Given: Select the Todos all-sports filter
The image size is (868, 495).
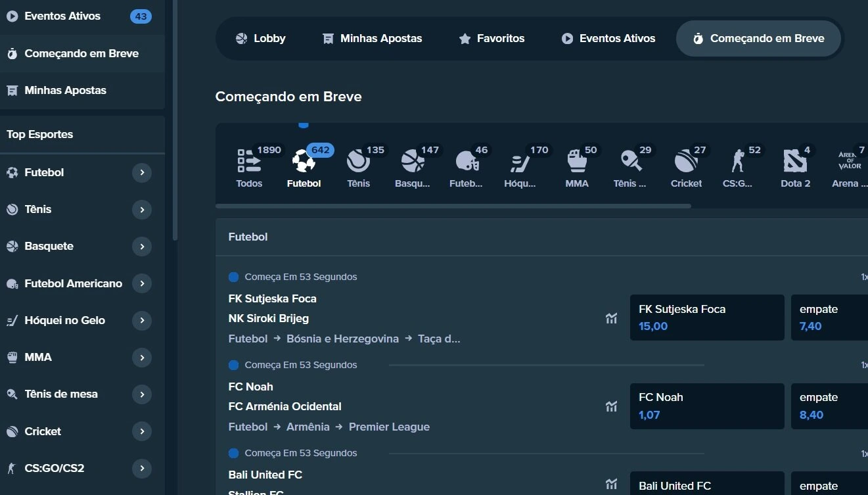Looking at the screenshot, I should click(249, 161).
